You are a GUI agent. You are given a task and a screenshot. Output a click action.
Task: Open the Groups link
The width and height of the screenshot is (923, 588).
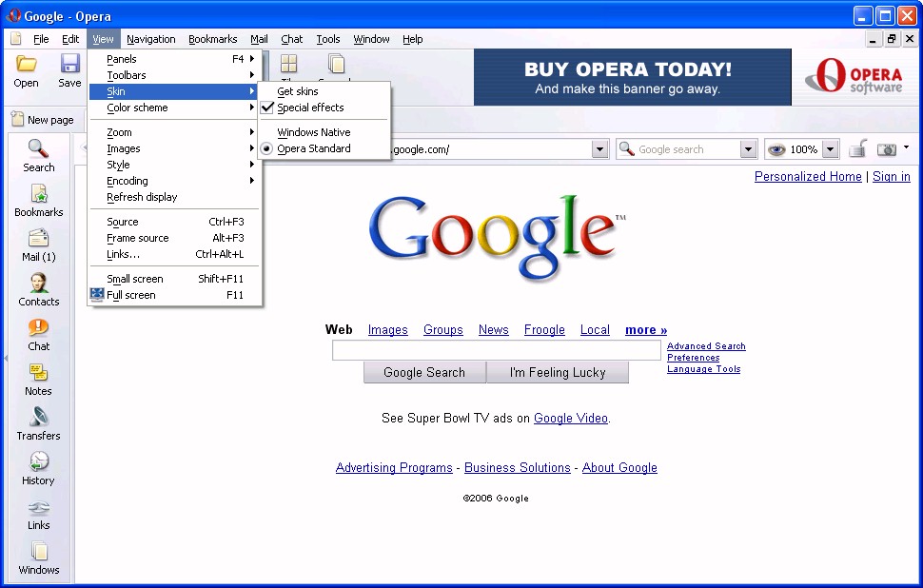coord(443,330)
